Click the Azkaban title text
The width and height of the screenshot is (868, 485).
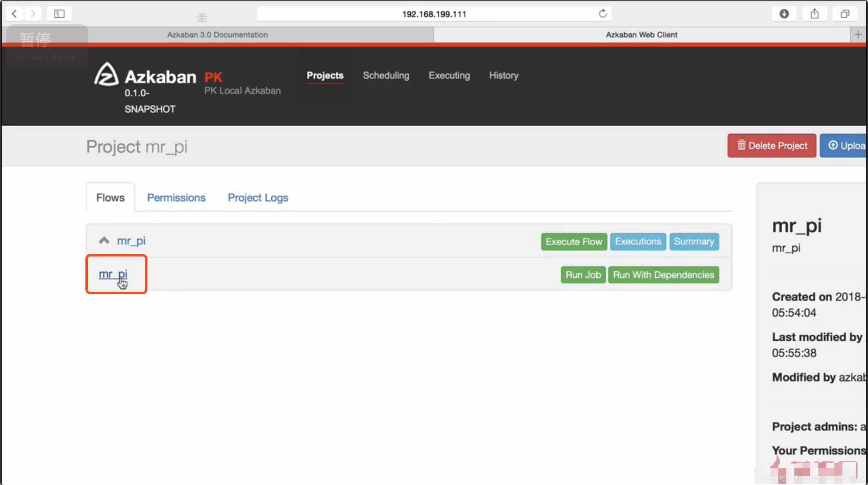160,77
